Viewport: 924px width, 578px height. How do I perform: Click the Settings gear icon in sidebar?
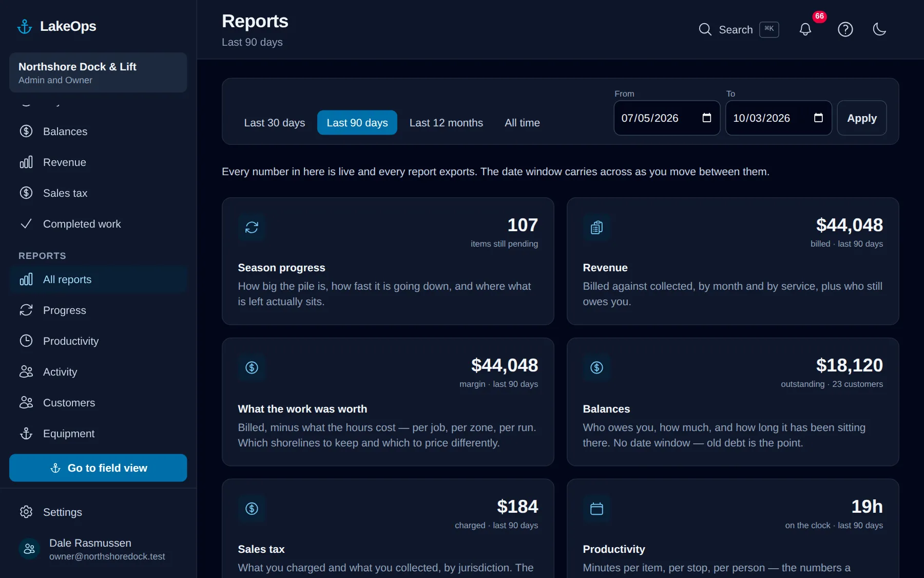coord(26,512)
